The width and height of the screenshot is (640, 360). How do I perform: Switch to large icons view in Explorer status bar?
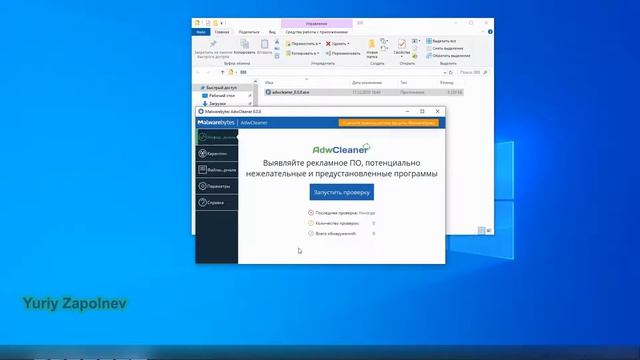(489, 231)
